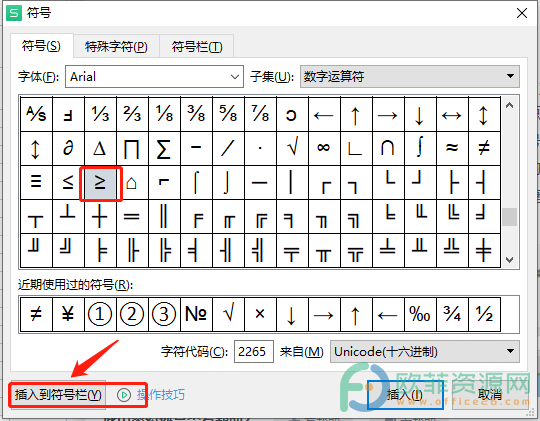Pick the increment triangle ∆ symbol
Viewport: 540px width, 421px height.
[100, 148]
